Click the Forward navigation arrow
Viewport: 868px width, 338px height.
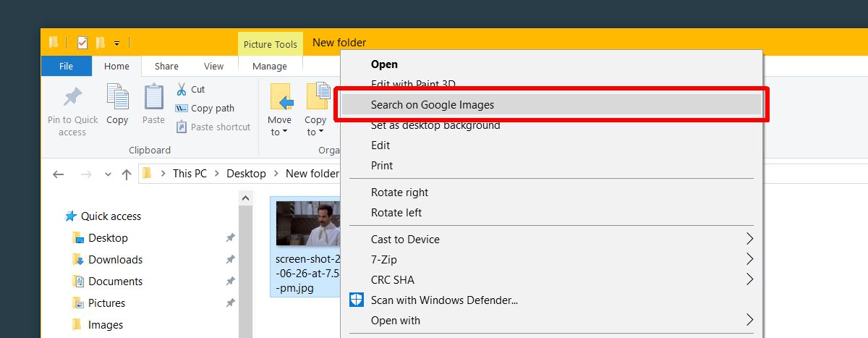pyautogui.click(x=85, y=174)
